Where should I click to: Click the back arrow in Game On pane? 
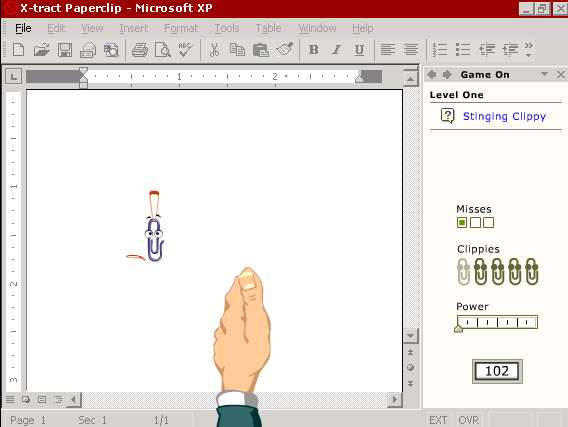click(431, 75)
